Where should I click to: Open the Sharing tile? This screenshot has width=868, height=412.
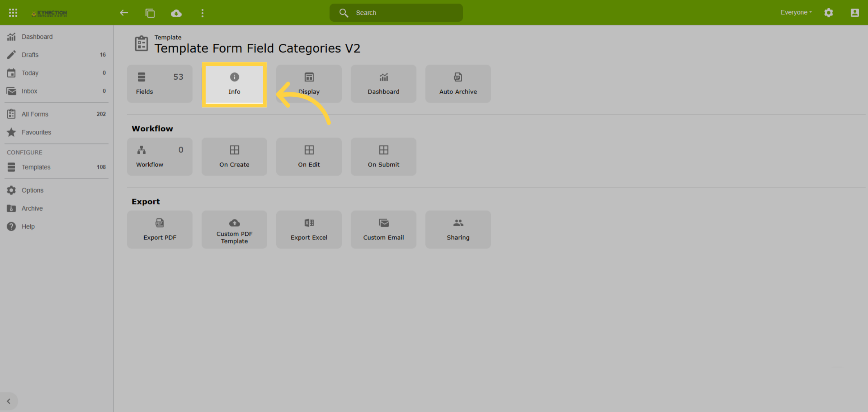(x=458, y=230)
